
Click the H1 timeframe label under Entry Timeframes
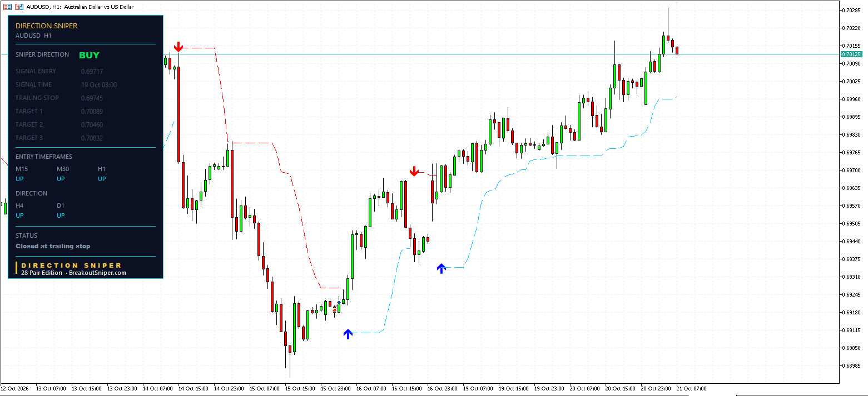tap(102, 169)
